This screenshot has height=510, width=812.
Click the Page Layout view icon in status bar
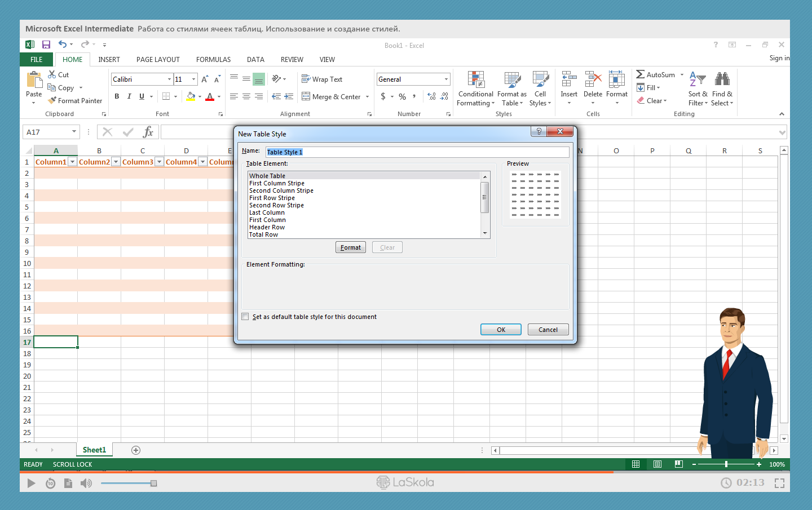point(657,464)
